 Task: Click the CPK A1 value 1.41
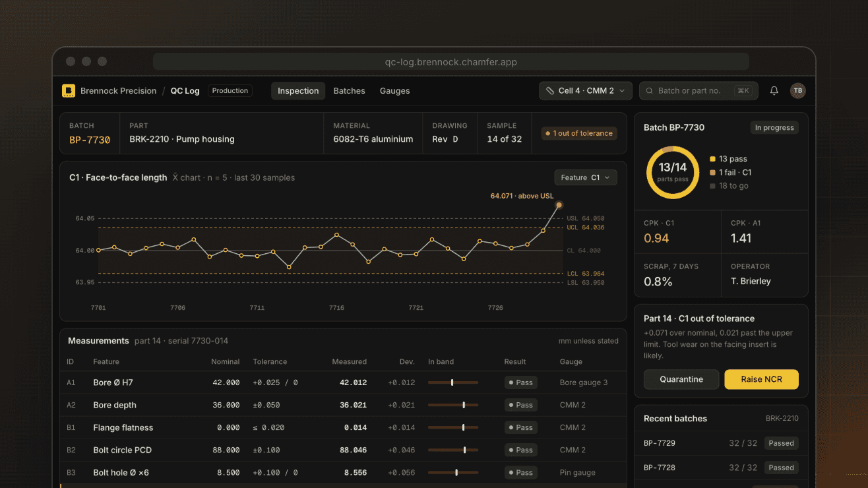pos(741,238)
